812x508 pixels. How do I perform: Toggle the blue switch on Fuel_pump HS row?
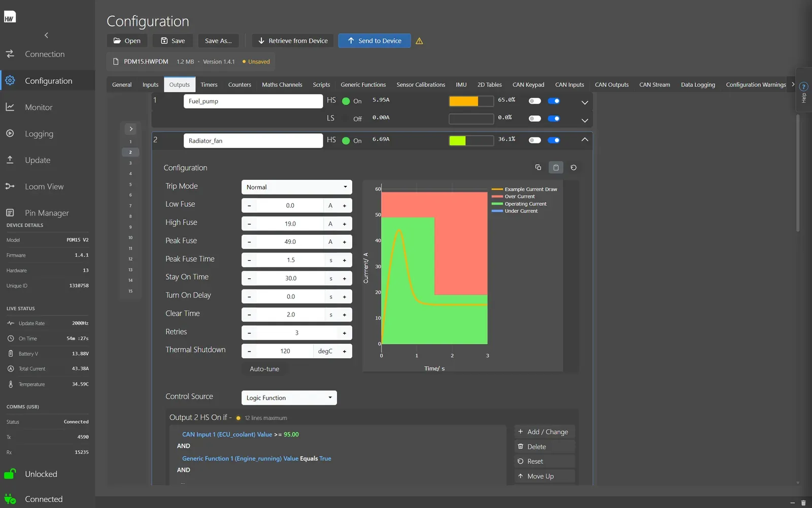click(554, 101)
